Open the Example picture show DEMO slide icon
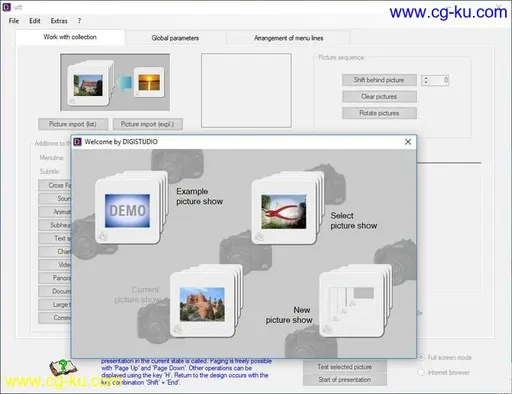The width and height of the screenshot is (512, 394). (131, 208)
